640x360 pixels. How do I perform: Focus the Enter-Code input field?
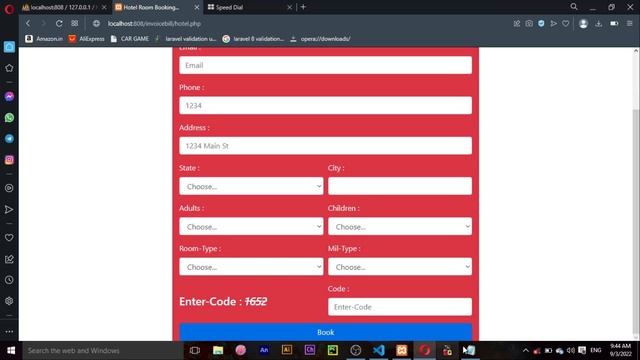[400, 307]
